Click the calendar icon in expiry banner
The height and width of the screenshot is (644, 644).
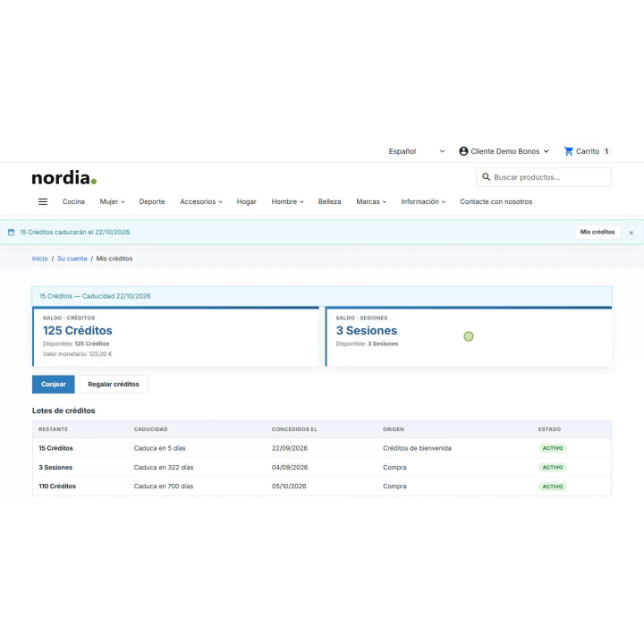[x=11, y=232]
